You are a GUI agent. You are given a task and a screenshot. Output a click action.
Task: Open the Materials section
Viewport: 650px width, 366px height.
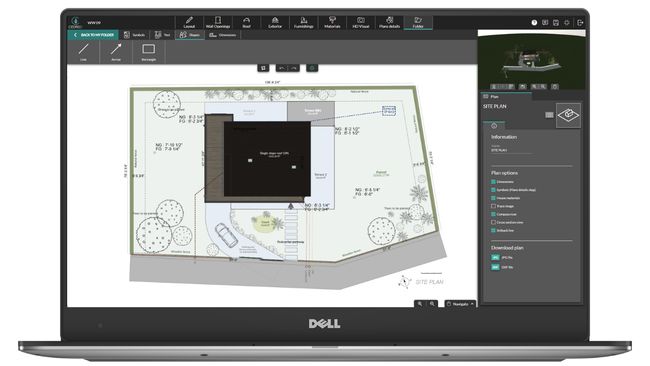tap(332, 22)
